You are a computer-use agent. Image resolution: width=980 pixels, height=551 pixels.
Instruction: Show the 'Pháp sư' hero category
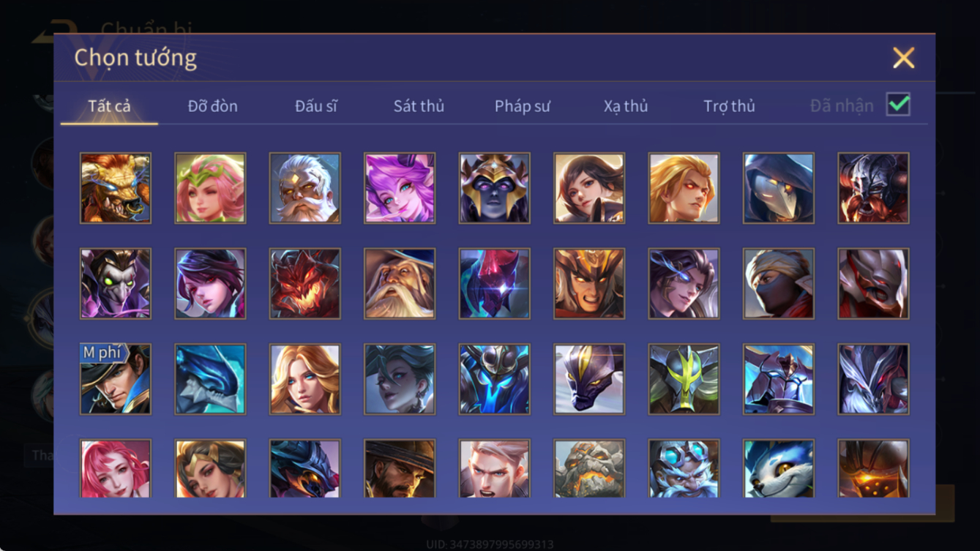coord(522,106)
